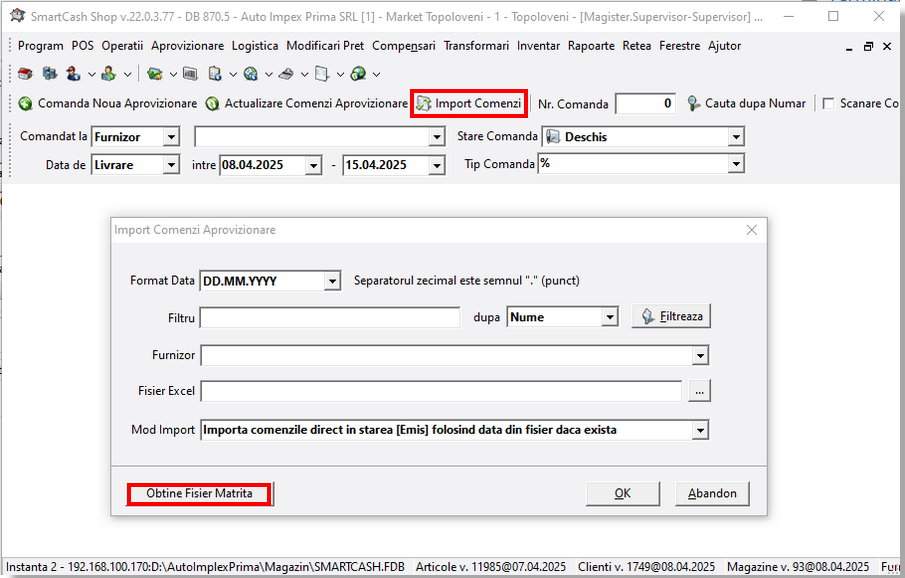The width and height of the screenshot is (905, 578).
Task: Click the green globe toolbar icon
Action: (358, 74)
